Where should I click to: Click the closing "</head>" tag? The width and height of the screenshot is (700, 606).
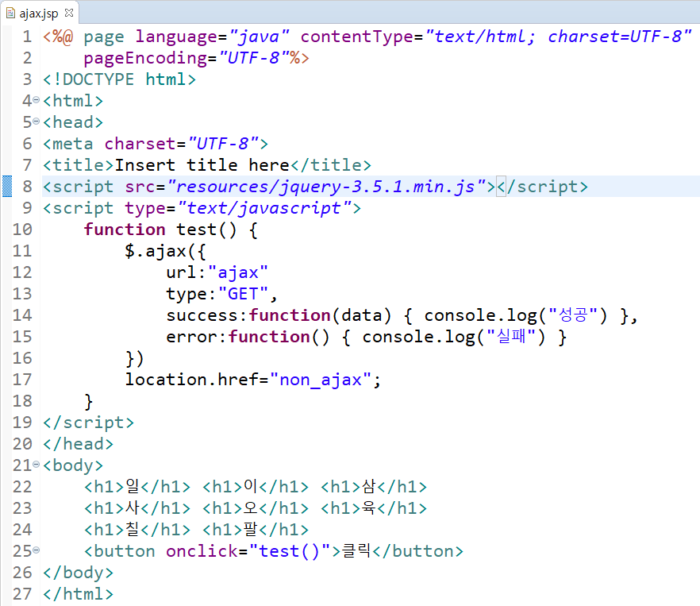coord(78,444)
